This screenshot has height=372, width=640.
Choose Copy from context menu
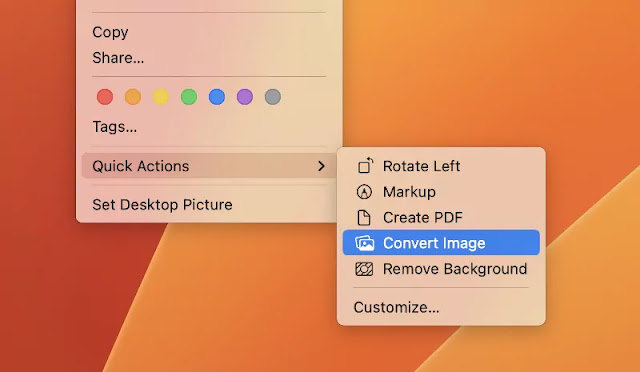[x=110, y=32]
